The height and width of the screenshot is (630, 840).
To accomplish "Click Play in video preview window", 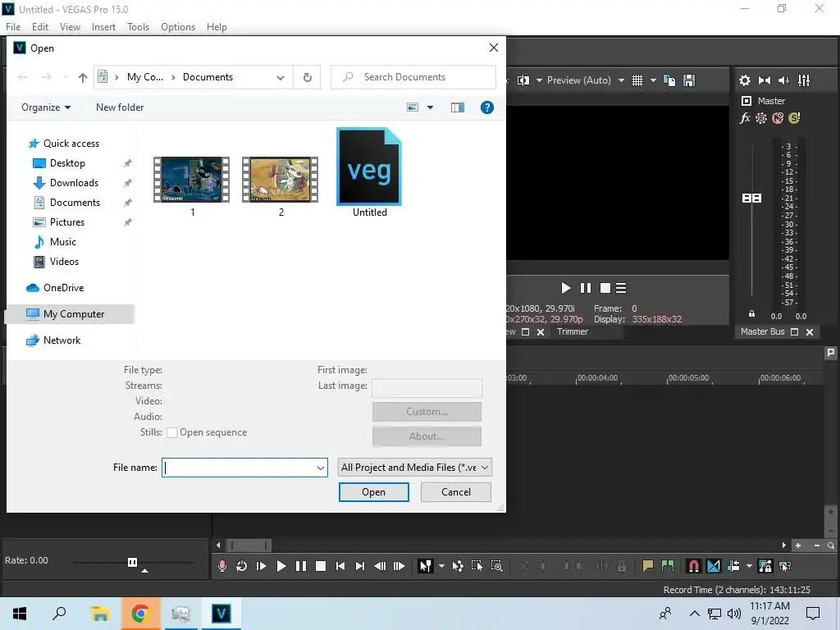I will coord(566,288).
